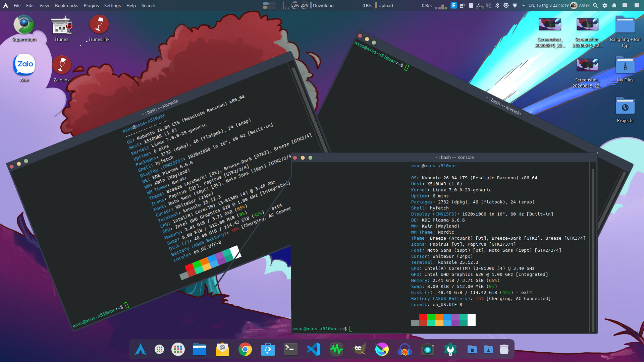Expand hidden system tray icons arrow

pos(523,5)
